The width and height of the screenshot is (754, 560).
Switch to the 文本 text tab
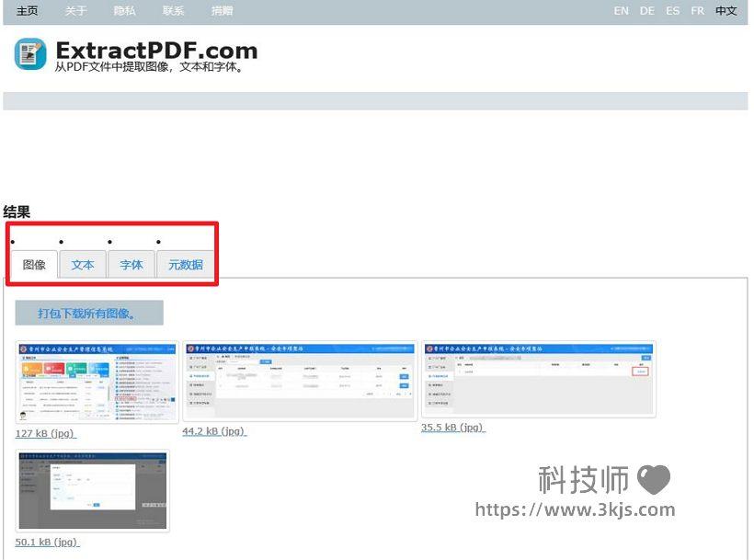click(x=83, y=265)
